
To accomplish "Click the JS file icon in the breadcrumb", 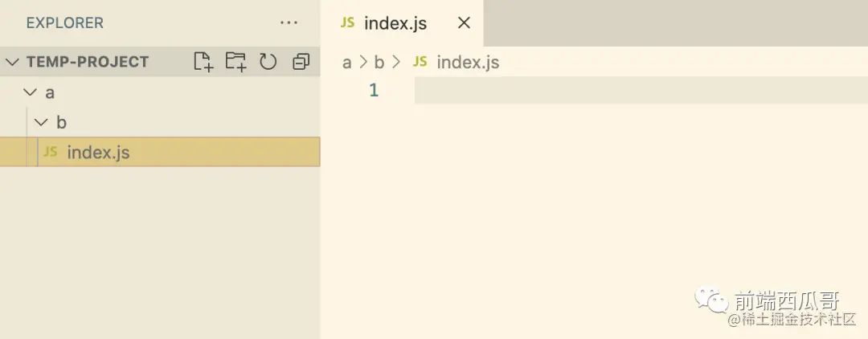I will (x=420, y=61).
